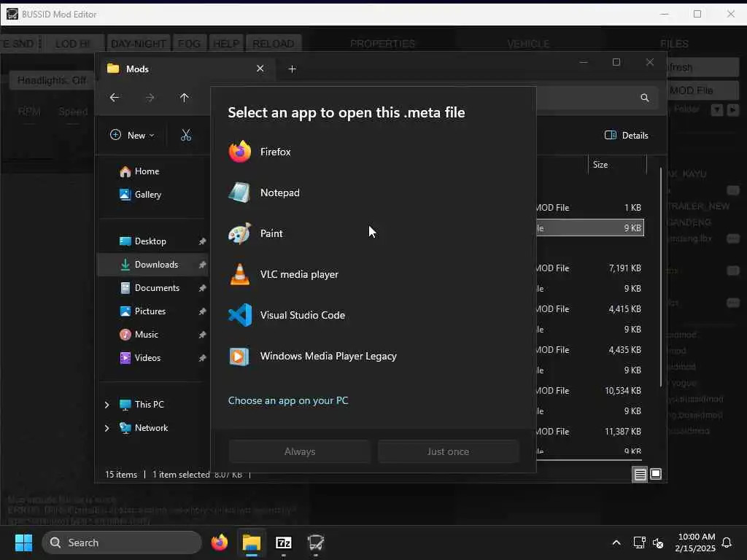Select the Mods folder tab
Image resolution: width=747 pixels, height=560 pixels.
(186, 69)
